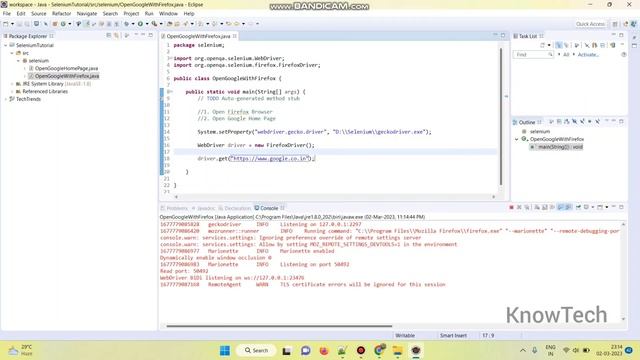Click the Open Perspective icon
This screenshot has width=640, height=360.
tap(615, 24)
